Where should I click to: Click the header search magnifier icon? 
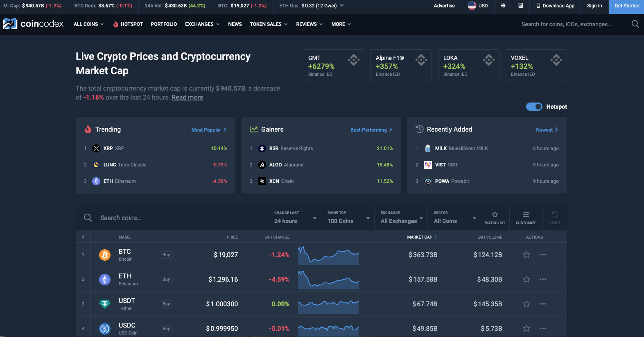pos(635,24)
